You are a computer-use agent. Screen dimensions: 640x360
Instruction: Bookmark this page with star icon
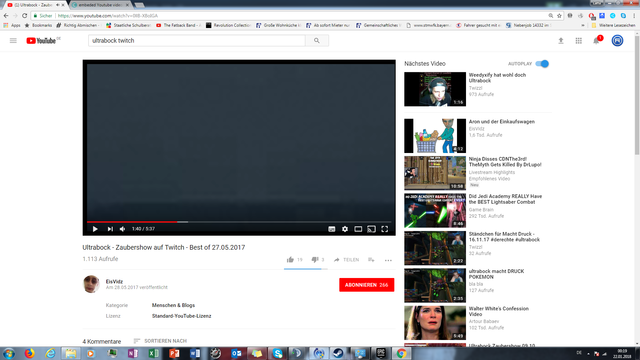coord(559,16)
